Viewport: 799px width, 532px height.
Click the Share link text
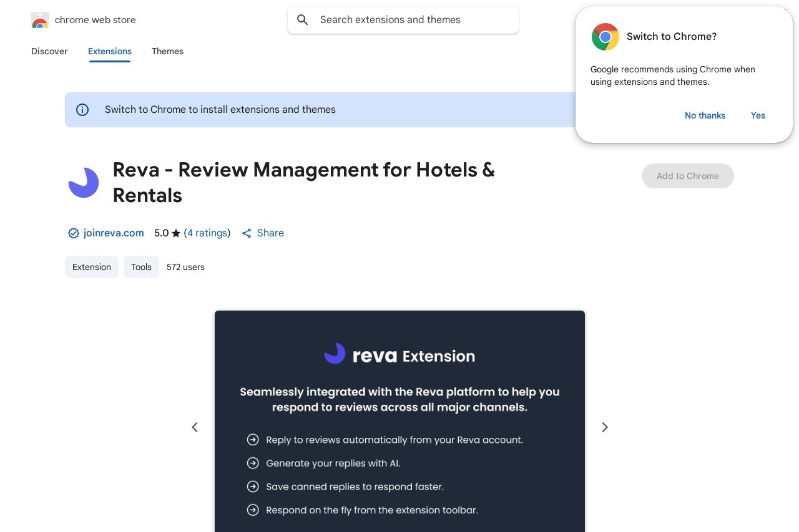(x=270, y=233)
